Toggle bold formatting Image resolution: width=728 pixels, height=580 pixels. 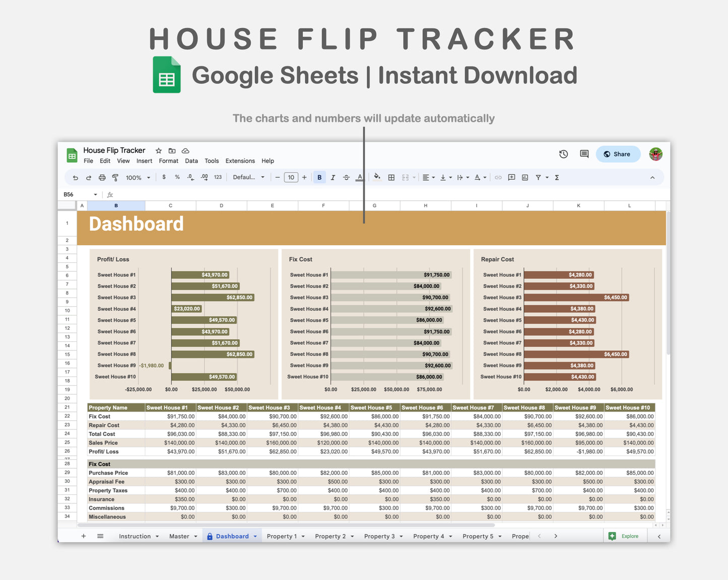pyautogui.click(x=319, y=177)
